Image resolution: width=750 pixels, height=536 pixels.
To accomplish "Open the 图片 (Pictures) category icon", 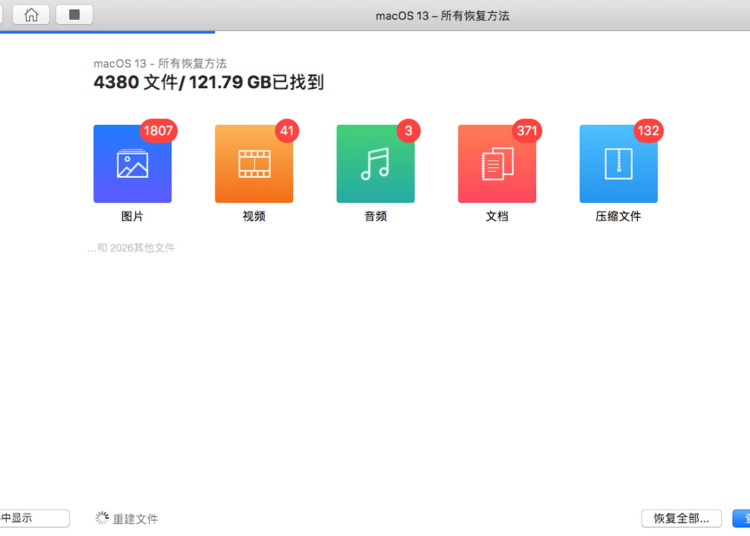I will [132, 164].
